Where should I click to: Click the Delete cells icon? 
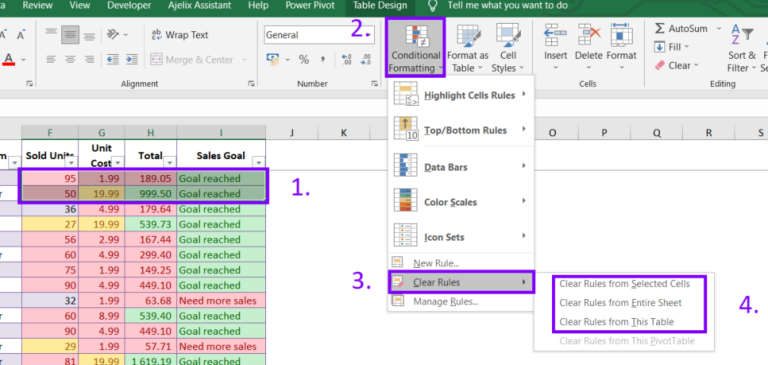589,36
